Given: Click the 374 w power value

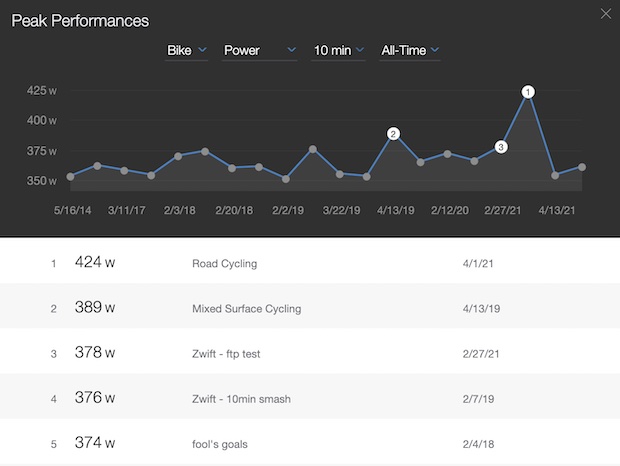Looking at the screenshot, I should (x=95, y=443).
